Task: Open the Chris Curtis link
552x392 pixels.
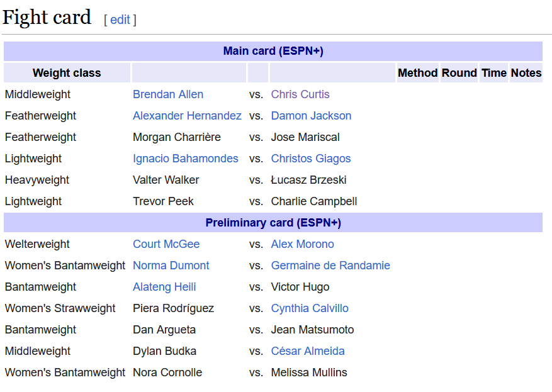Action: click(300, 94)
